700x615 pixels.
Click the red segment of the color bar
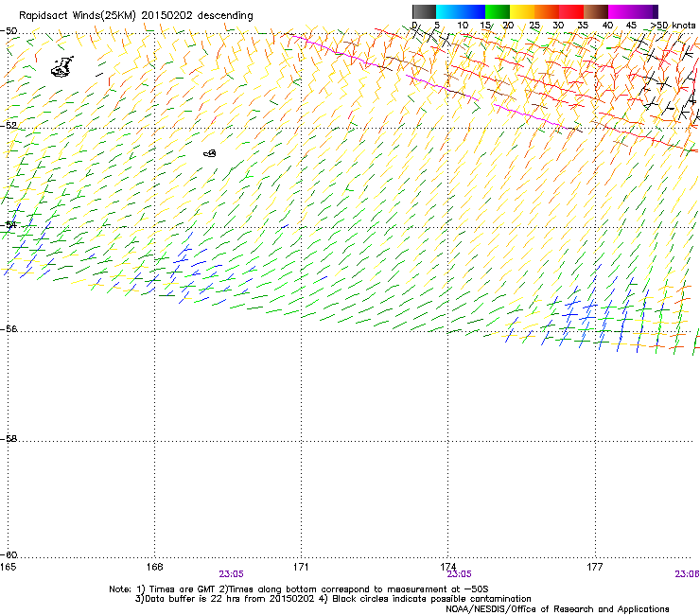[x=571, y=11]
